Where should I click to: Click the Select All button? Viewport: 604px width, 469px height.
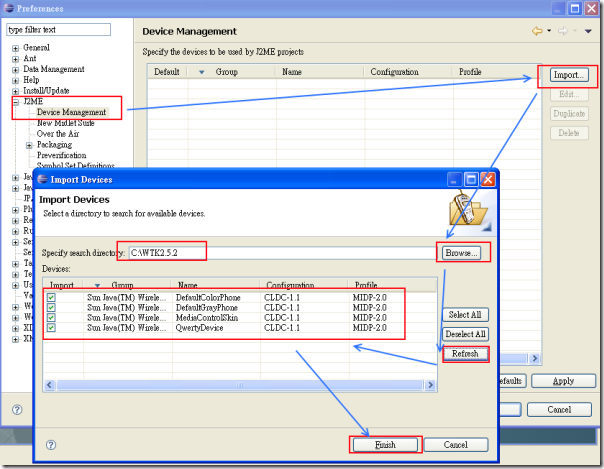tap(465, 315)
